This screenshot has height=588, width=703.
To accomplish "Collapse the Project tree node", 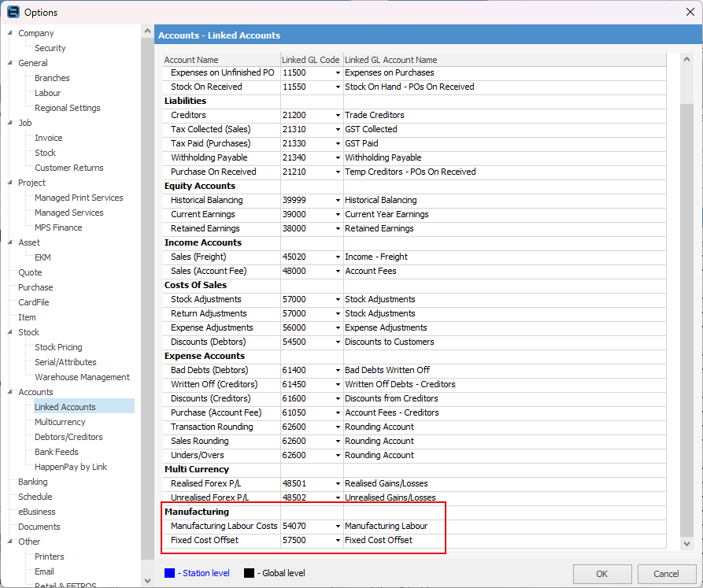I will click(10, 183).
